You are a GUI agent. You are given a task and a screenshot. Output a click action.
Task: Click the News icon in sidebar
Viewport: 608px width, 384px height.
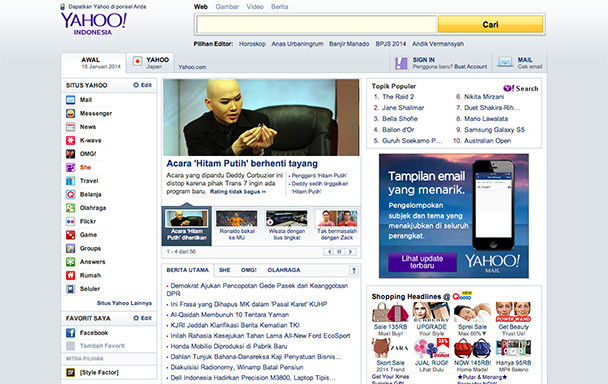[71, 127]
